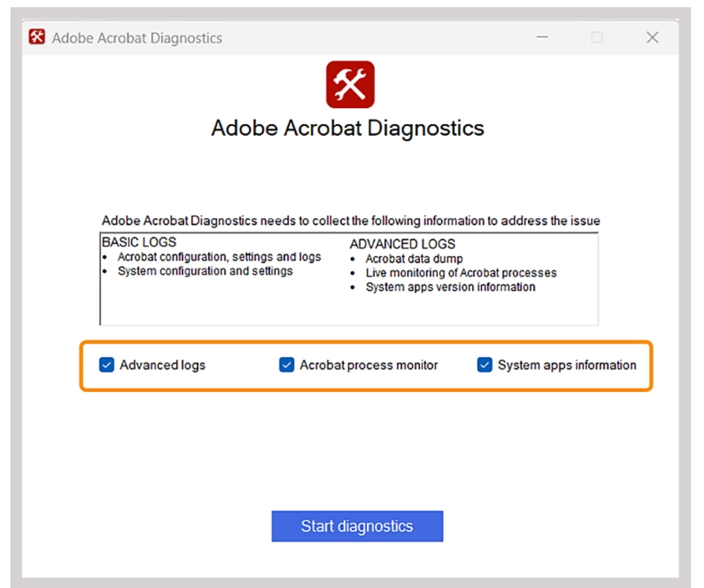Click the window title text in the title bar
Screen dimensions: 704x588
coord(137,38)
